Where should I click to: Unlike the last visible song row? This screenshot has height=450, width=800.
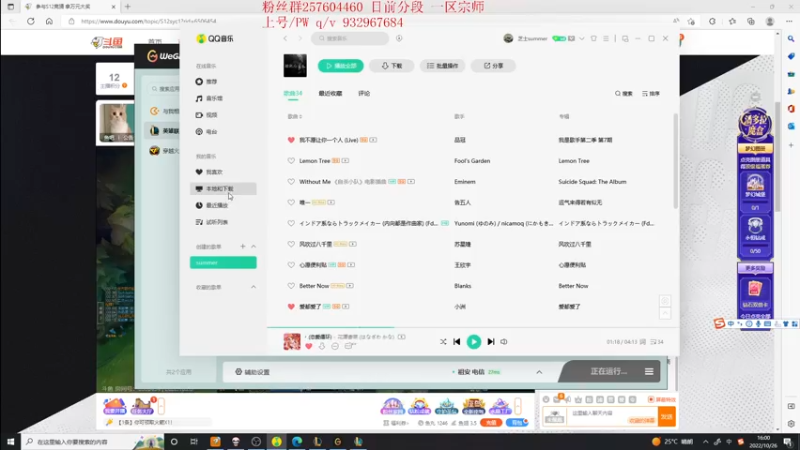tap(291, 307)
